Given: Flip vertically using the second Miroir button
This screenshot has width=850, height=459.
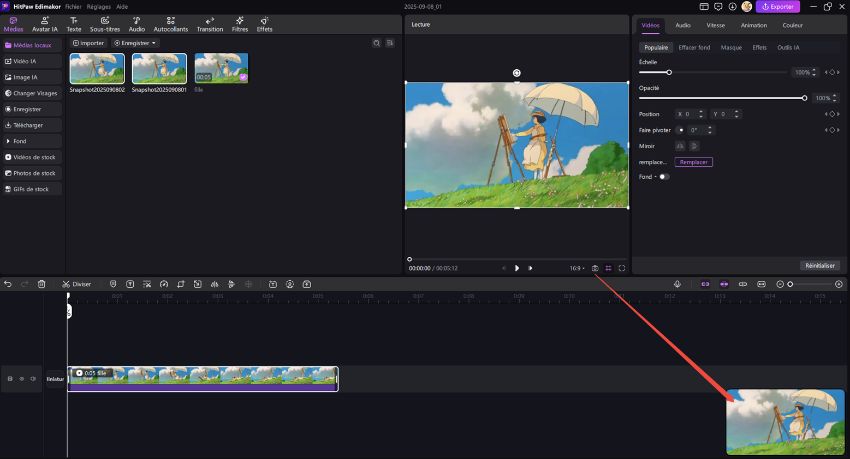Looking at the screenshot, I should click(693, 146).
